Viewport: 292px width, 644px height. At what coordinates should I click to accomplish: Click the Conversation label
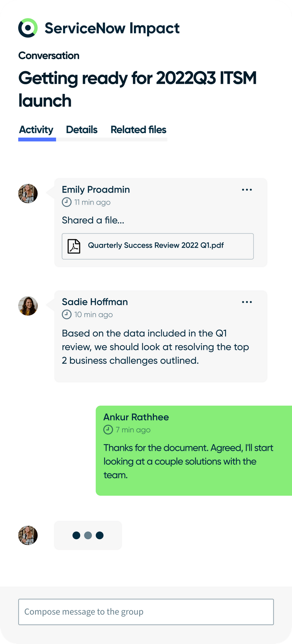49,55
